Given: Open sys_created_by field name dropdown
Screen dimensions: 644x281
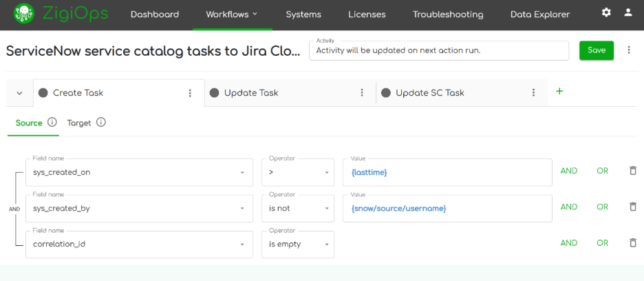Looking at the screenshot, I should 139,209.
